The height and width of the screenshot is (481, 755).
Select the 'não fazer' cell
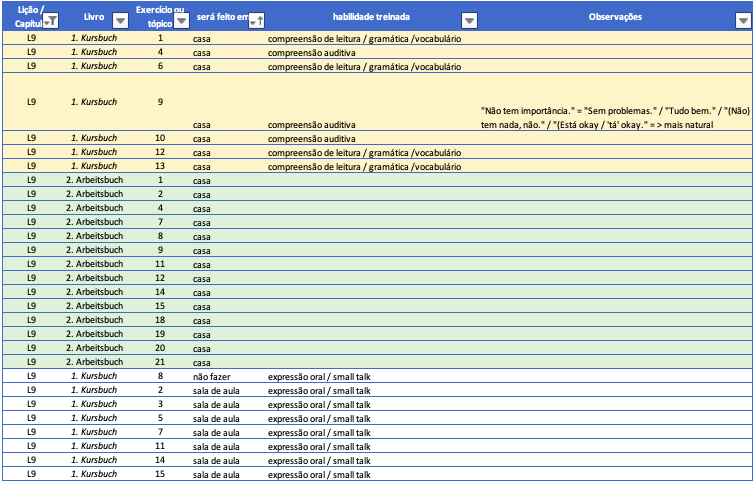tap(212, 376)
